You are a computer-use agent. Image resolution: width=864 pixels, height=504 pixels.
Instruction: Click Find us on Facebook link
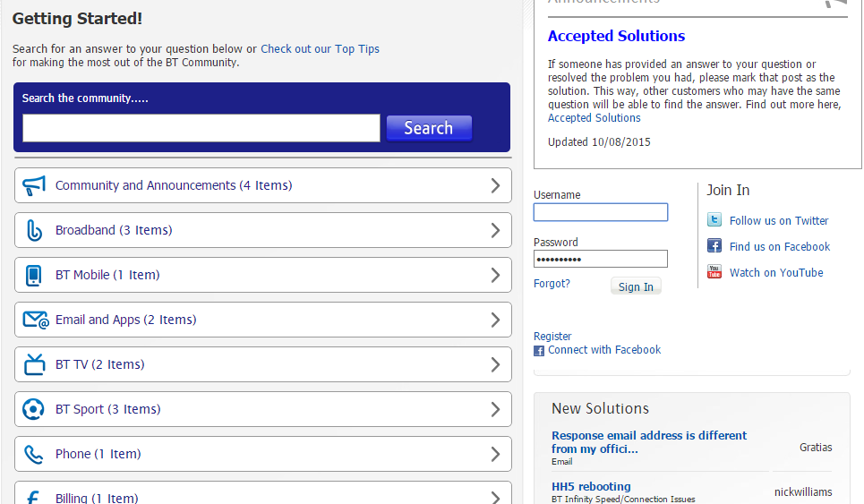click(x=780, y=247)
